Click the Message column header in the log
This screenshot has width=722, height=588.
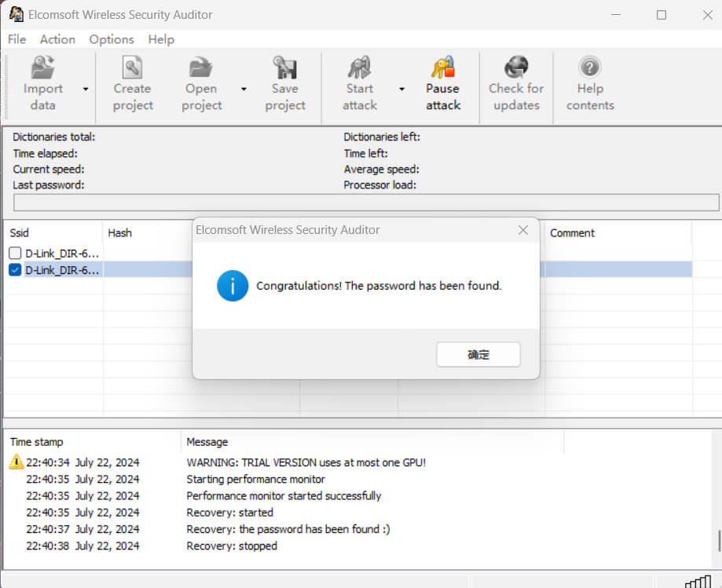click(372, 442)
